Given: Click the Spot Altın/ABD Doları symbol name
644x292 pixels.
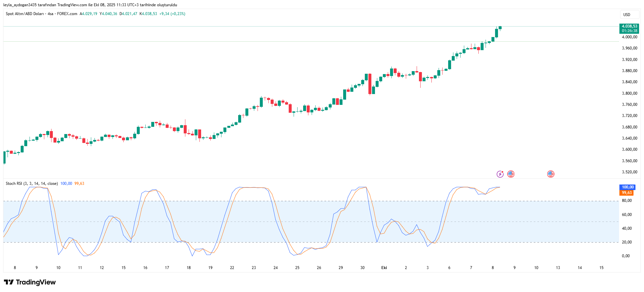Looking at the screenshot, I should pyautogui.click(x=25, y=14).
